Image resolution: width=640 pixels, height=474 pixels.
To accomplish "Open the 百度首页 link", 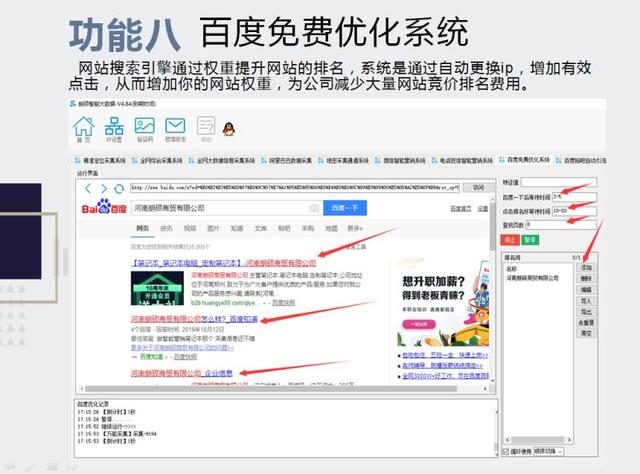I will pos(461,209).
